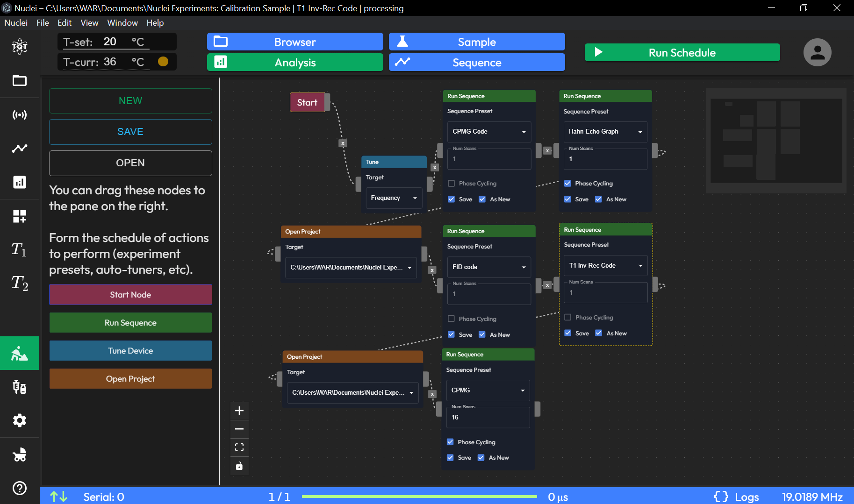This screenshot has width=854, height=504.
Task: Click the Num Scans field with value 16
Action: (x=488, y=417)
